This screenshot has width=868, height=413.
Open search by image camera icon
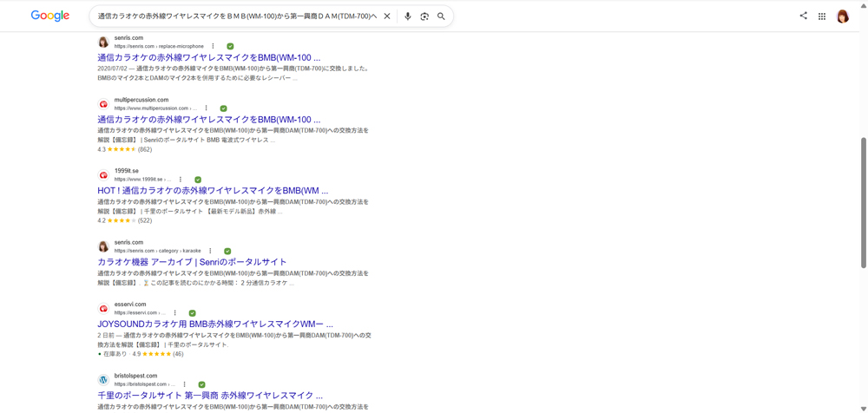pyautogui.click(x=424, y=16)
